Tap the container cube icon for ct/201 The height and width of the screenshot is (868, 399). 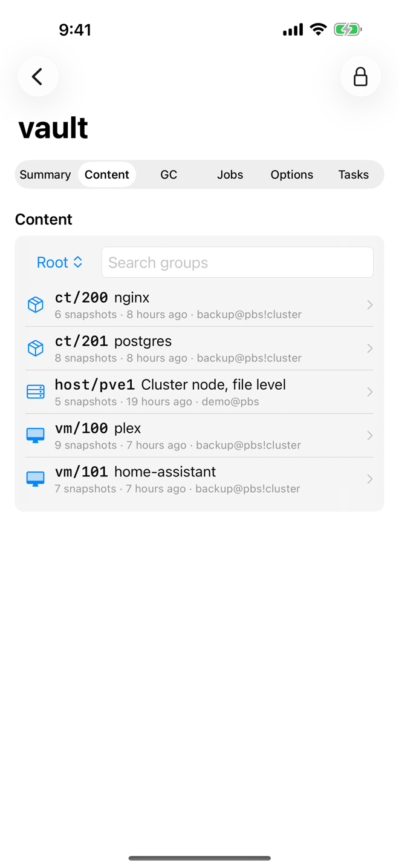click(36, 348)
